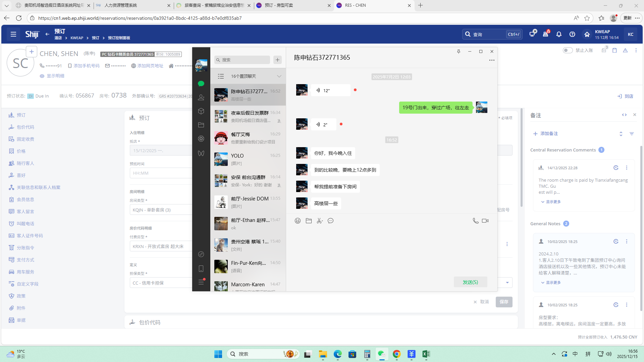Start video call in chat
This screenshot has width=644, height=362.
pyautogui.click(x=485, y=221)
